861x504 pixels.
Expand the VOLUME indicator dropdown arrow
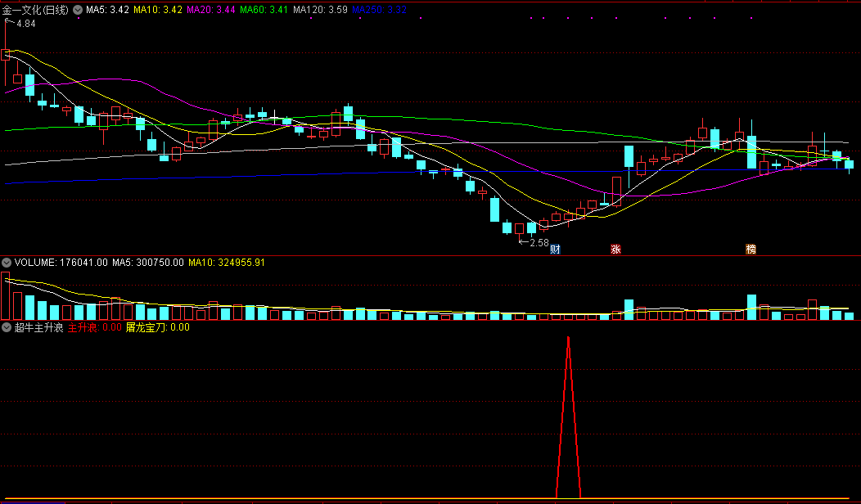pyautogui.click(x=7, y=263)
